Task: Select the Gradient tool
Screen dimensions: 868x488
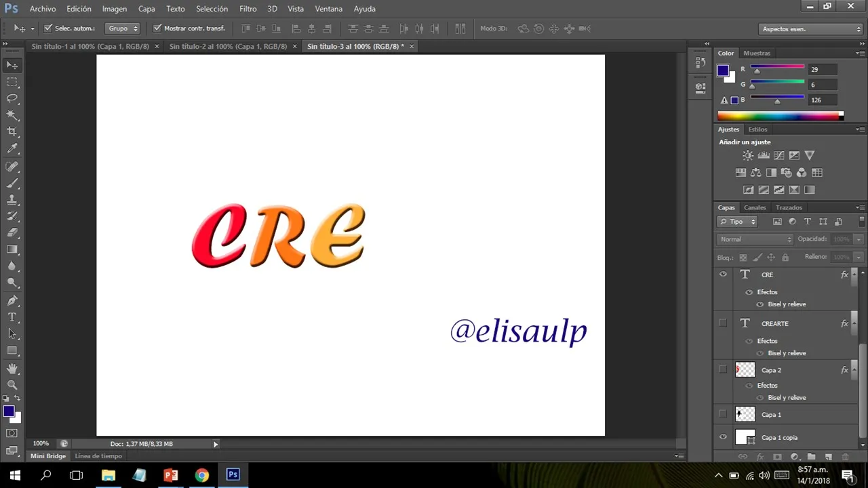Action: (x=12, y=249)
